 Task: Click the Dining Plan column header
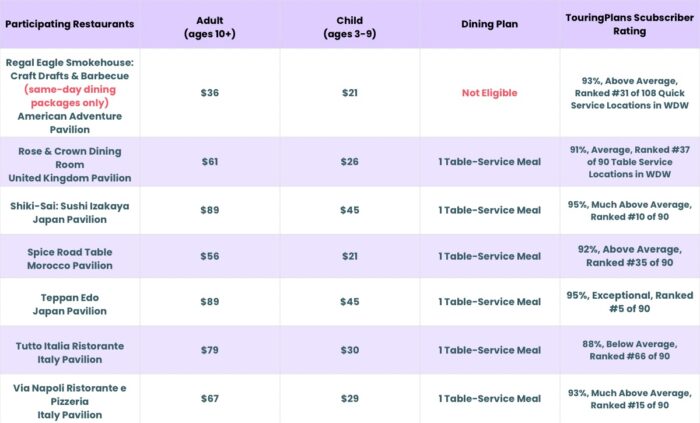click(490, 24)
